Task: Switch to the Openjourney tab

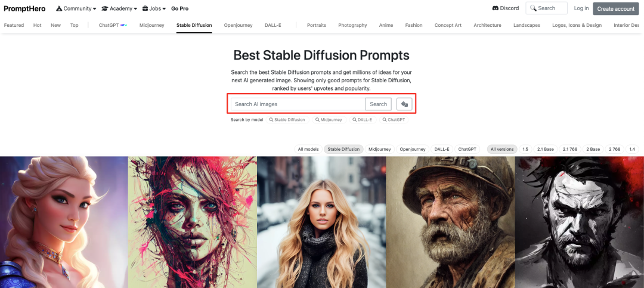Action: tap(238, 25)
